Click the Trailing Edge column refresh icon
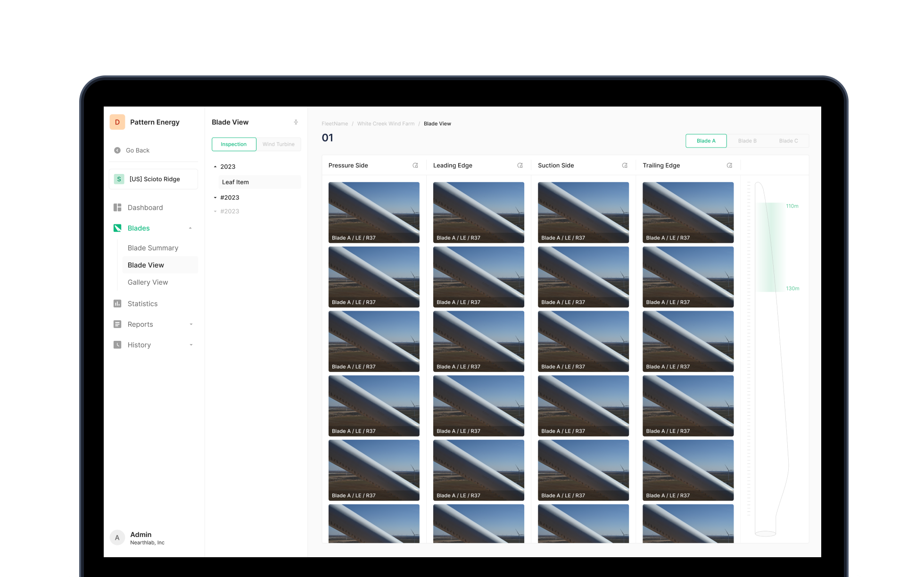 tap(729, 165)
